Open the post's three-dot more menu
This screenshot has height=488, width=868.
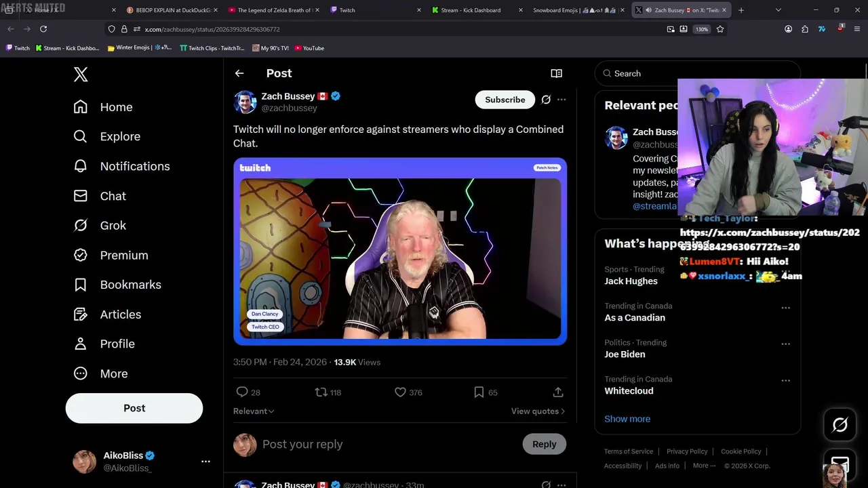pyautogui.click(x=561, y=100)
